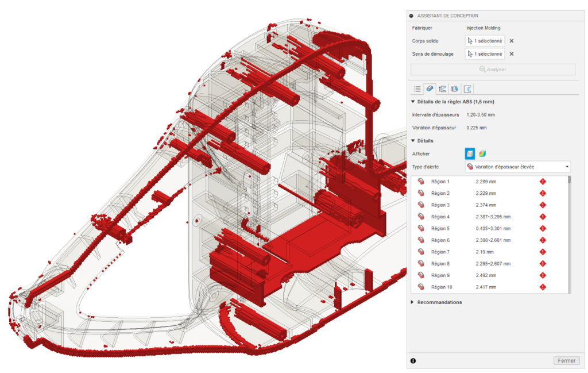Click the Sens de démoulage selection field
The image size is (588, 373).
485,54
